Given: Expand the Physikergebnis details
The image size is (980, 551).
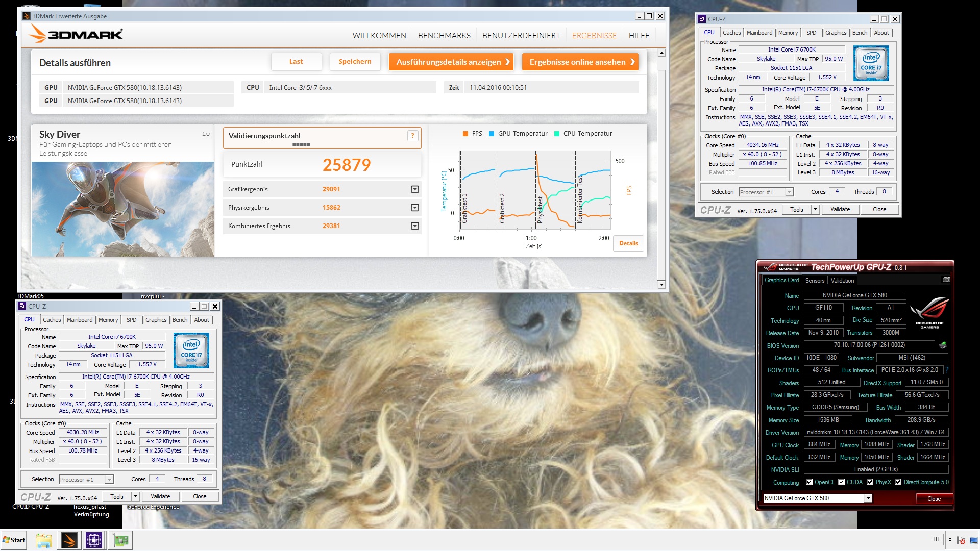Looking at the screenshot, I should click(x=415, y=208).
